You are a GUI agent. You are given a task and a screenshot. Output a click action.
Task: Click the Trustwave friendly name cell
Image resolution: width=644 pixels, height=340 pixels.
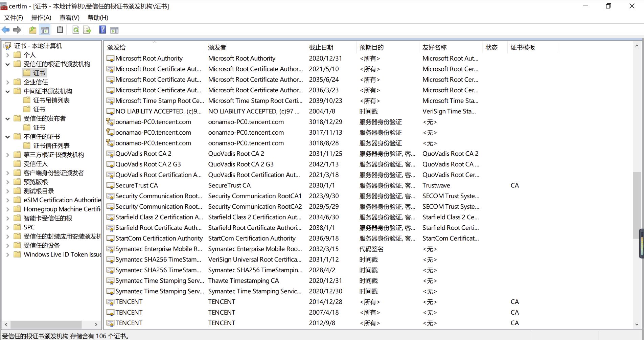[x=436, y=185]
